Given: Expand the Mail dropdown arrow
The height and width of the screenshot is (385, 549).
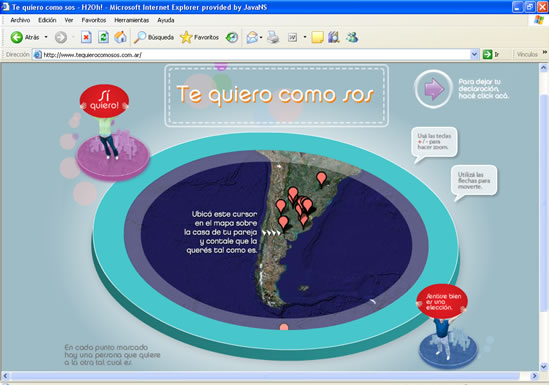Looking at the screenshot, I should pyautogui.click(x=261, y=37).
